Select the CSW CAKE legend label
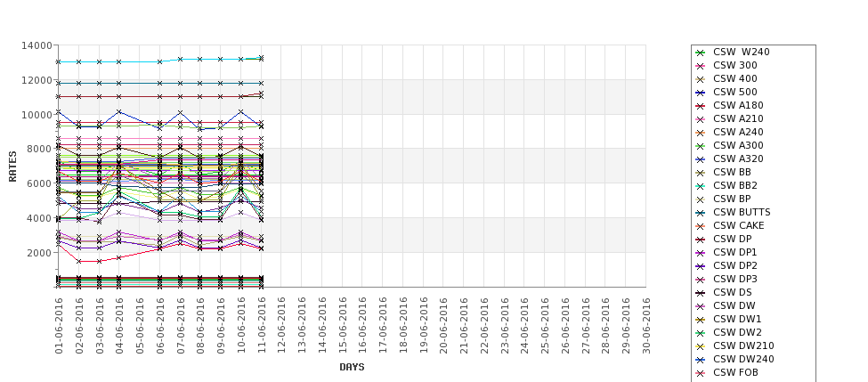868x382 pixels. (738, 225)
